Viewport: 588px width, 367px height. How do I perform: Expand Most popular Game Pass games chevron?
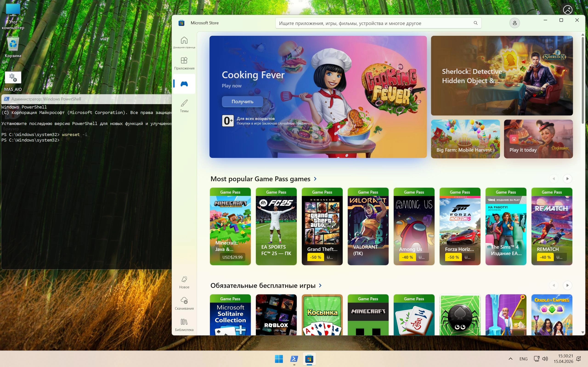click(315, 179)
